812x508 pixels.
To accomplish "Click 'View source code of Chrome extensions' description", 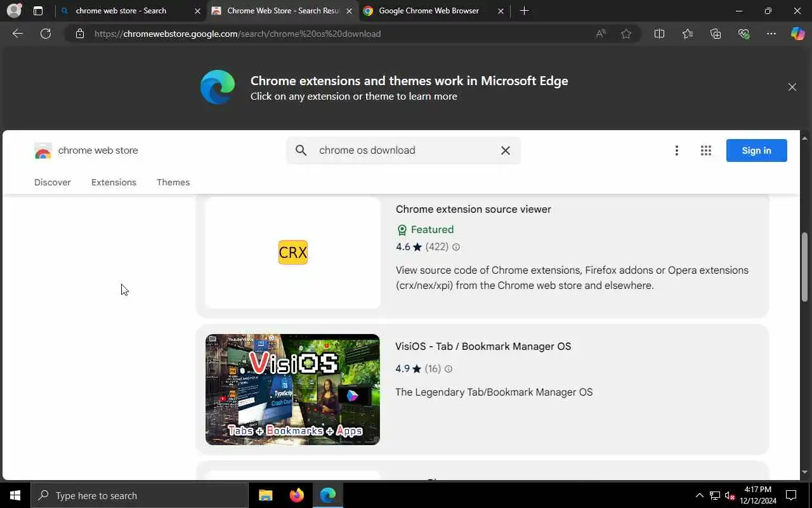I will pyautogui.click(x=572, y=278).
